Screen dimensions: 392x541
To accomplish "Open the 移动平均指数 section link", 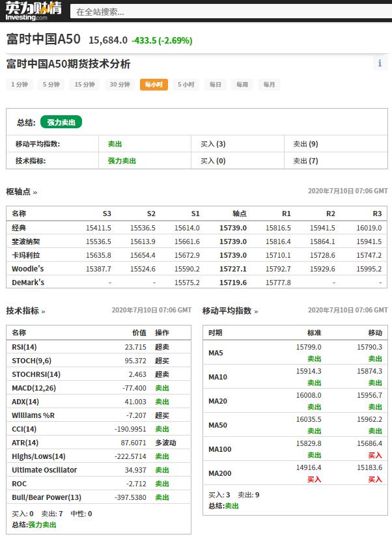I will 230,311.
